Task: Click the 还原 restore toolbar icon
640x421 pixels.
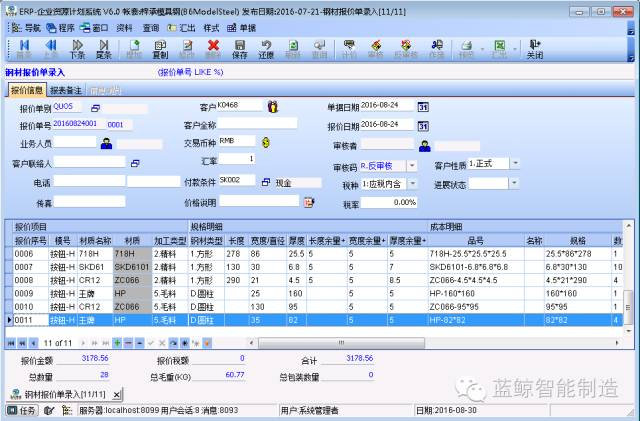Action: [x=266, y=49]
